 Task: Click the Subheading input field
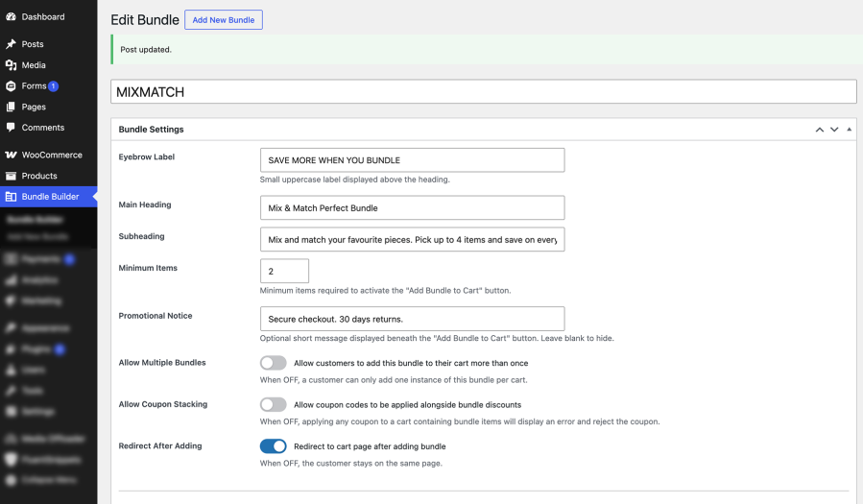point(412,239)
